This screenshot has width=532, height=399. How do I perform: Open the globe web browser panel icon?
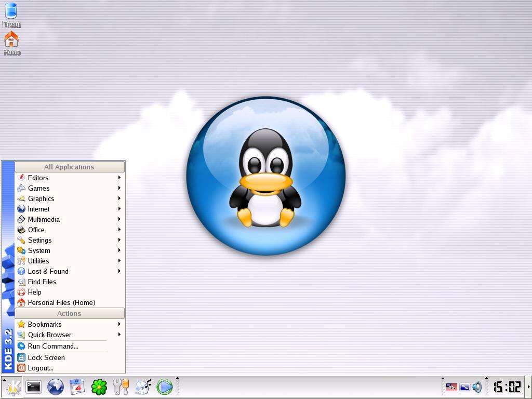pos(55,387)
